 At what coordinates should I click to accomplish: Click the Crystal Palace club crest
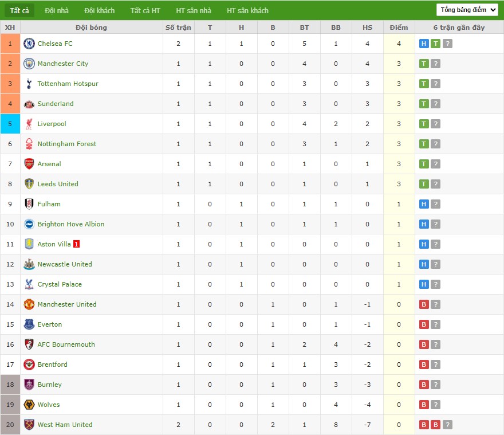click(x=29, y=284)
